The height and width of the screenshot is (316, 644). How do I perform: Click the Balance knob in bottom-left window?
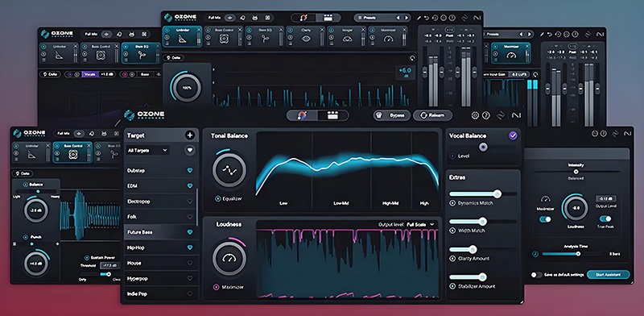[x=36, y=210]
